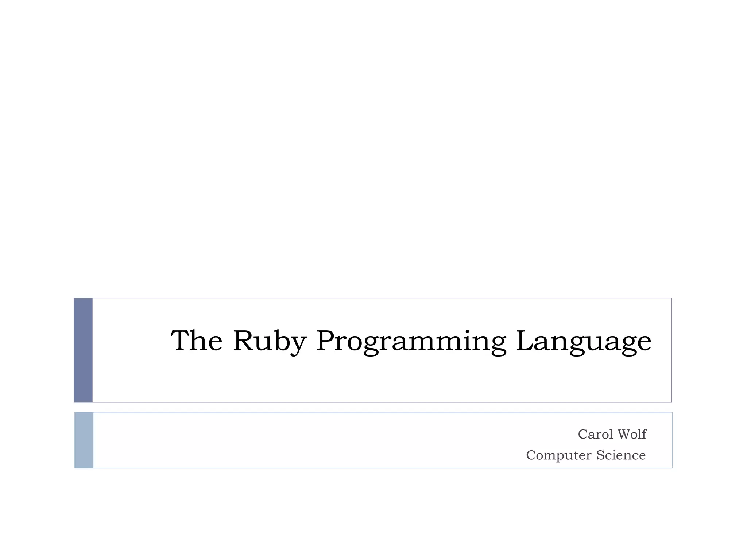Click the word "Language" in the title
This screenshot has width=747, height=560.
583,341
